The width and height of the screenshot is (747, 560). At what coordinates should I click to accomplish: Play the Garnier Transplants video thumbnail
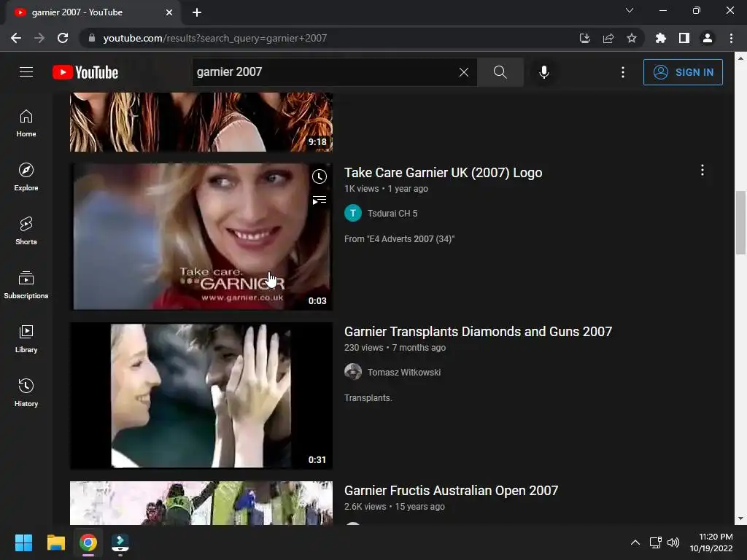click(201, 396)
